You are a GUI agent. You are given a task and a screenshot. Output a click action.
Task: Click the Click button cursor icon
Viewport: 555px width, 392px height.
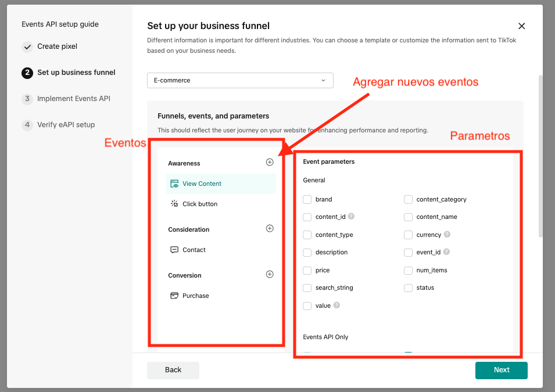174,204
